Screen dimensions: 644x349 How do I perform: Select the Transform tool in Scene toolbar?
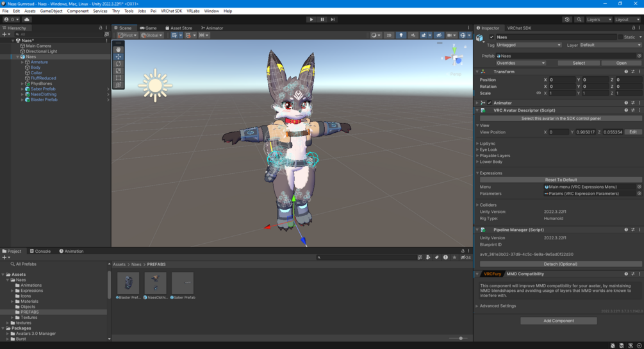coord(119,85)
